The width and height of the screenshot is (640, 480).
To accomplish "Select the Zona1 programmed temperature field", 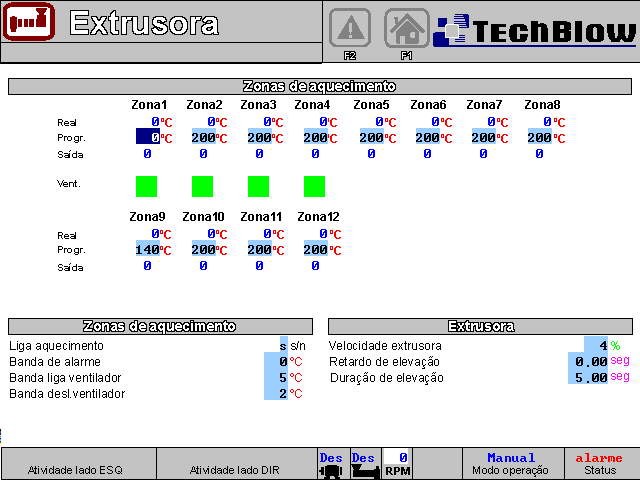I will coord(148,137).
